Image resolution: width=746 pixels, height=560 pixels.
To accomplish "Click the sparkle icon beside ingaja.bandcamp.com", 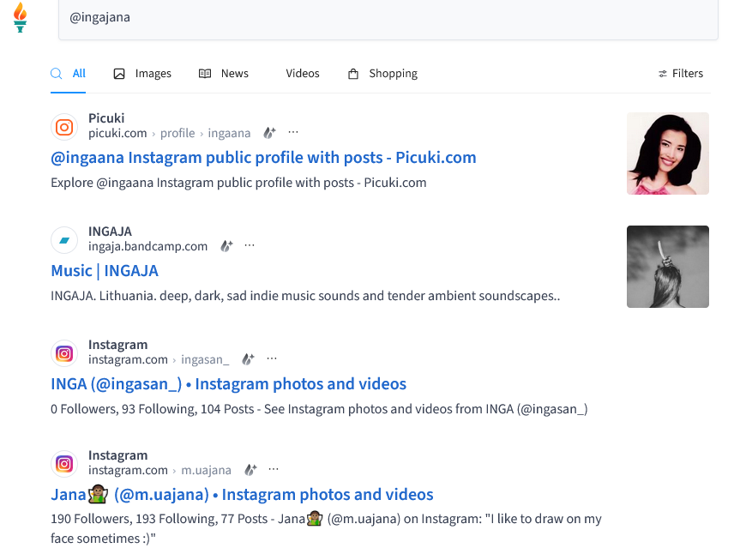I will (x=226, y=246).
